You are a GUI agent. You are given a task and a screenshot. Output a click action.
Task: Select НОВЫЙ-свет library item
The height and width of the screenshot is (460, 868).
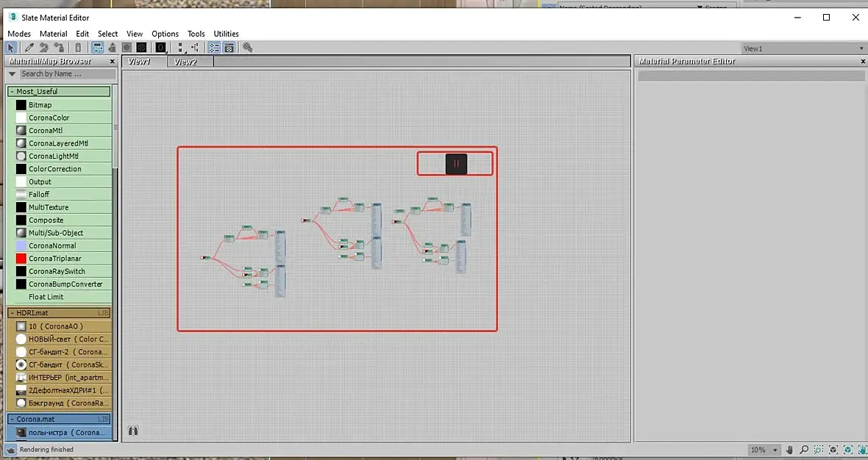(63, 339)
